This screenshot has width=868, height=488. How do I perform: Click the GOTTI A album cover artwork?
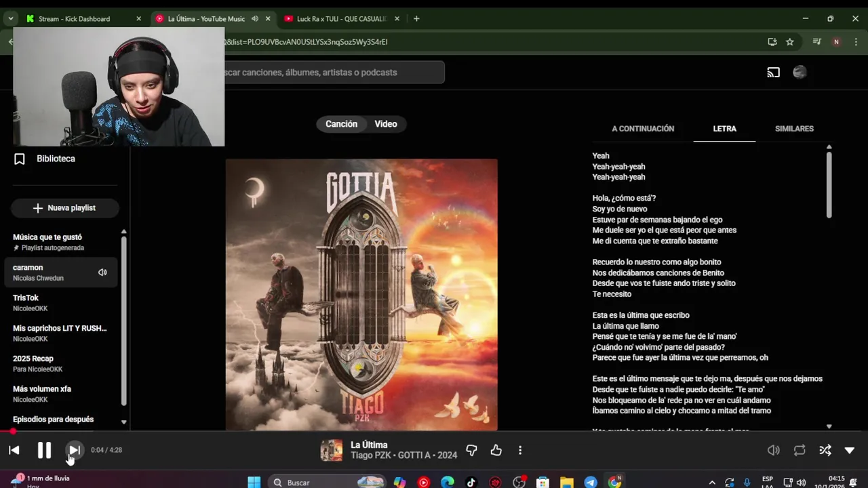(x=361, y=295)
